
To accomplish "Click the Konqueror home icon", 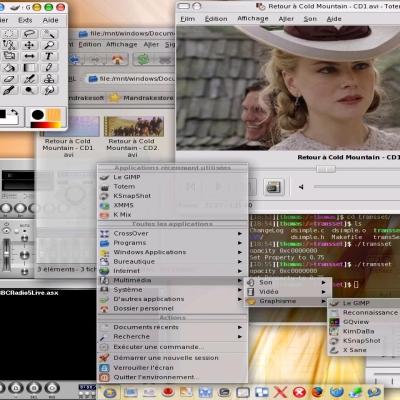I will 117,60.
